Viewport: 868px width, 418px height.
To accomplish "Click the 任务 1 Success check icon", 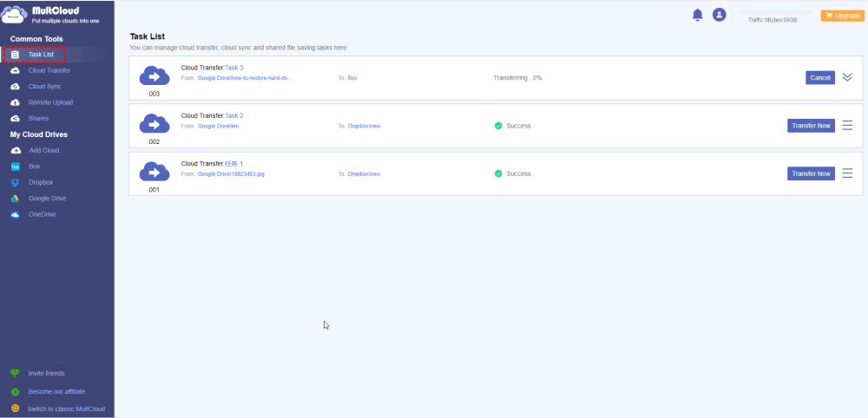I will click(x=498, y=173).
